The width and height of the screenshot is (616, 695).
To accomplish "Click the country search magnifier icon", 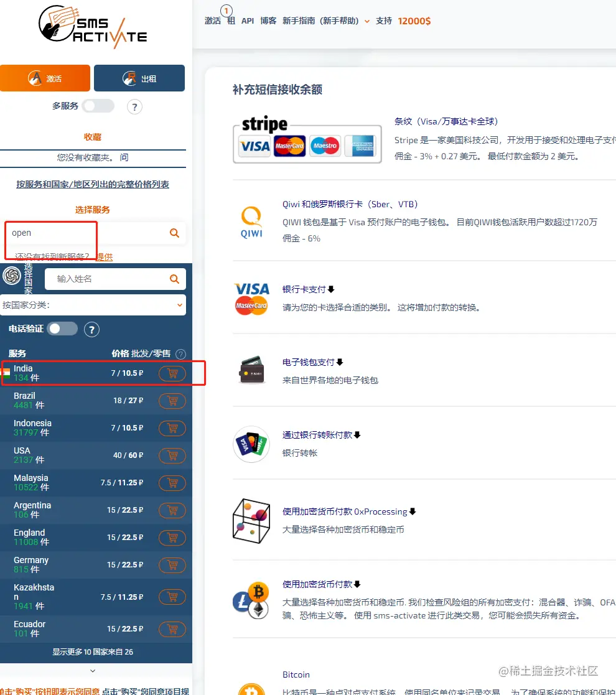I will (175, 279).
